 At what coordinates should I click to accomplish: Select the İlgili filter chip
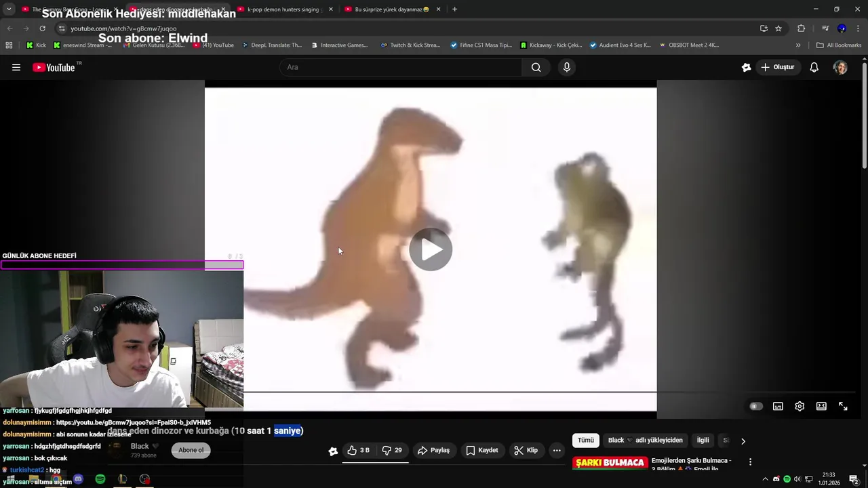click(x=703, y=440)
